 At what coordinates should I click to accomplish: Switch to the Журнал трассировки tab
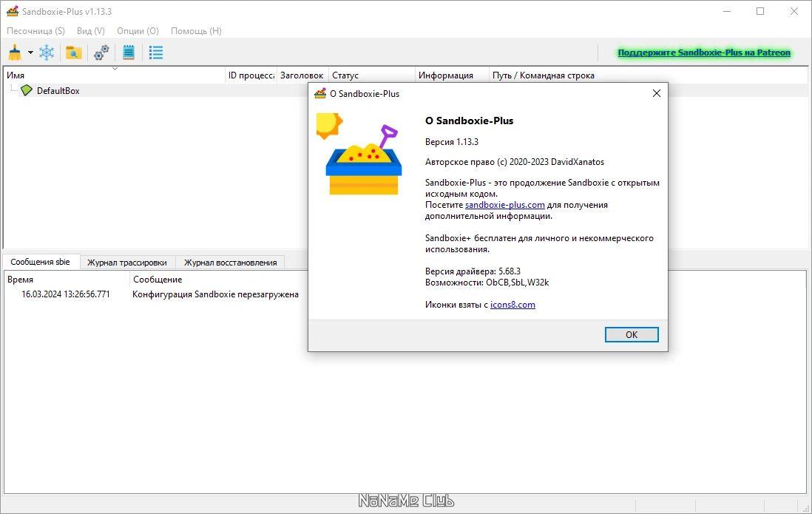tap(127, 263)
